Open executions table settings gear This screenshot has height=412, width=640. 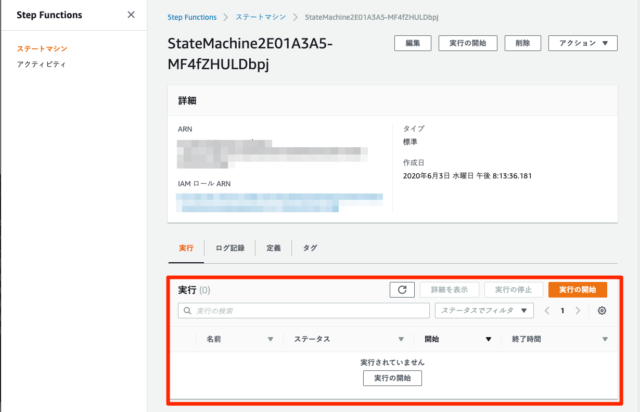click(x=602, y=311)
